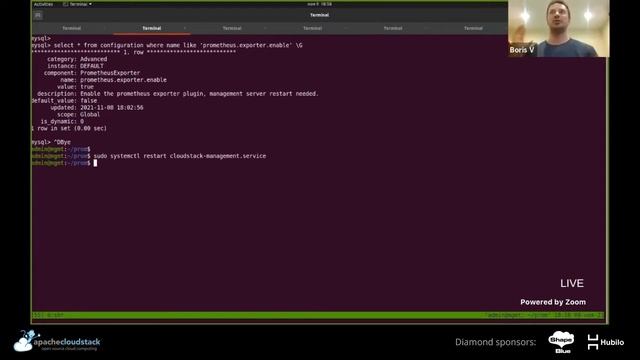The width and height of the screenshot is (640, 360).
Task: Click the description line about exporter plugin
Action: pos(178,94)
